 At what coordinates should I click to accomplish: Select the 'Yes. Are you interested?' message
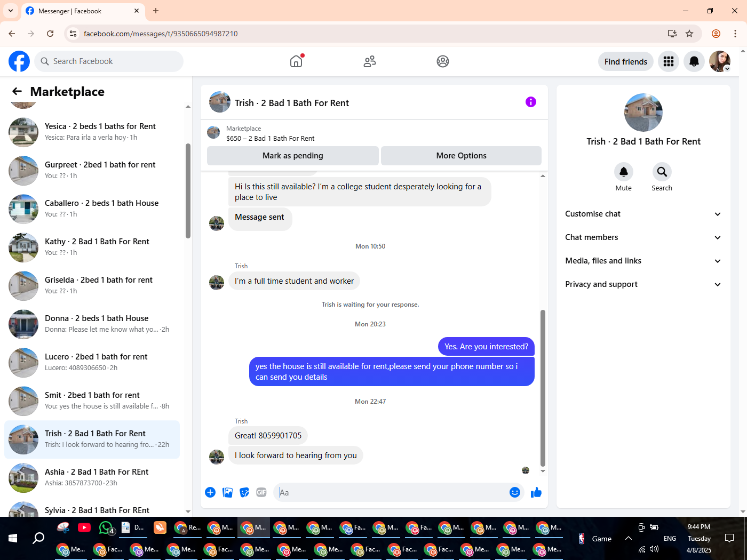point(486,347)
